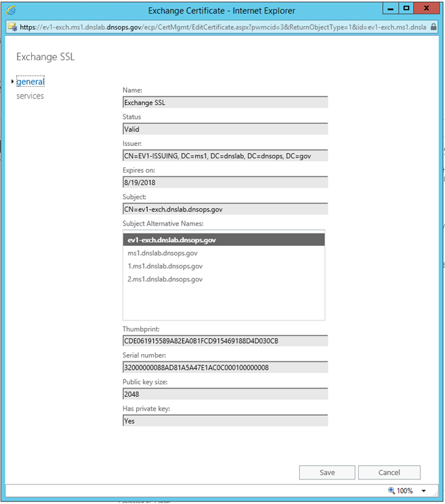
Task: Click the zoom magnifier icon in status bar
Action: tap(391, 490)
